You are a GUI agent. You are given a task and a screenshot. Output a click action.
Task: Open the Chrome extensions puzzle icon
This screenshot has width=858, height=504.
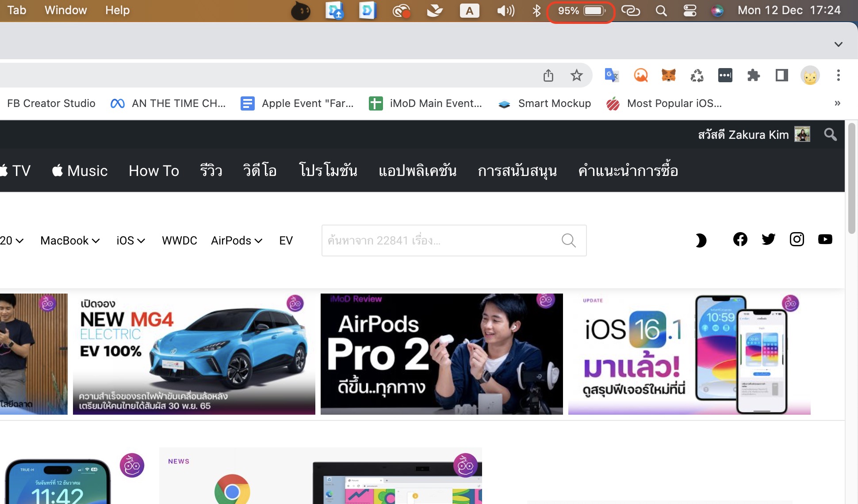[x=754, y=76]
